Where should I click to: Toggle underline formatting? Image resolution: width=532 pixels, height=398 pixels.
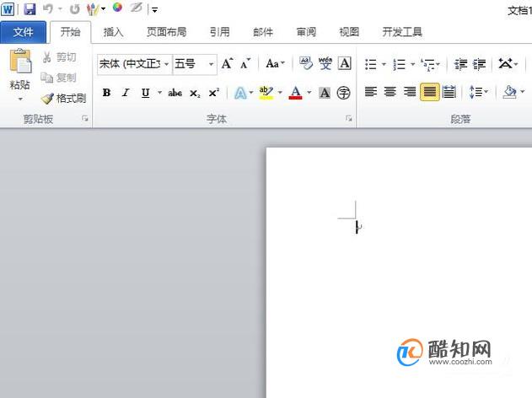point(146,92)
